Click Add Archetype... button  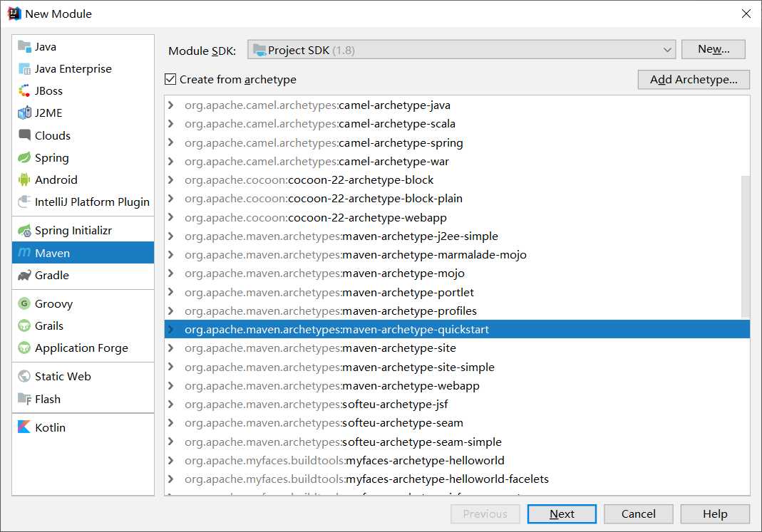click(x=694, y=80)
